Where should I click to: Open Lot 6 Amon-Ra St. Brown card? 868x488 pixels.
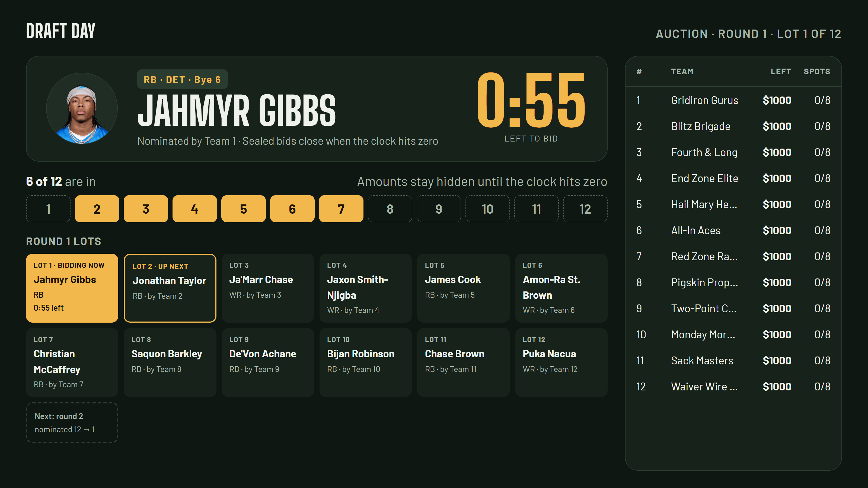pos(561,288)
